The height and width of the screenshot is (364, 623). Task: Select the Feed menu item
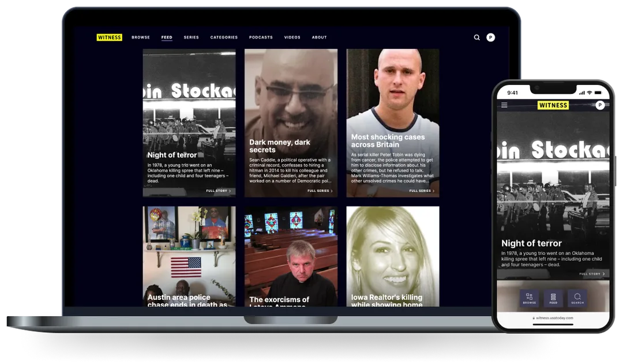167,37
